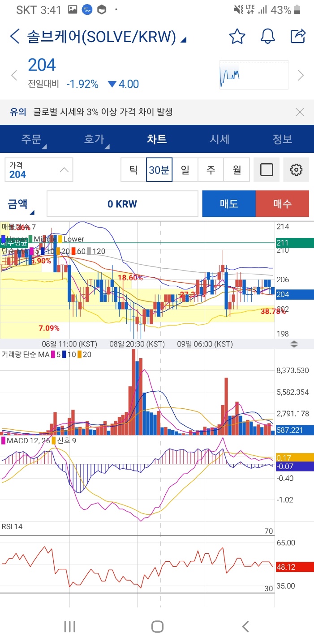This screenshot has width=314, height=644.
Task: Open market selector triangle beside SOLVE/KRW
Action: (x=183, y=40)
